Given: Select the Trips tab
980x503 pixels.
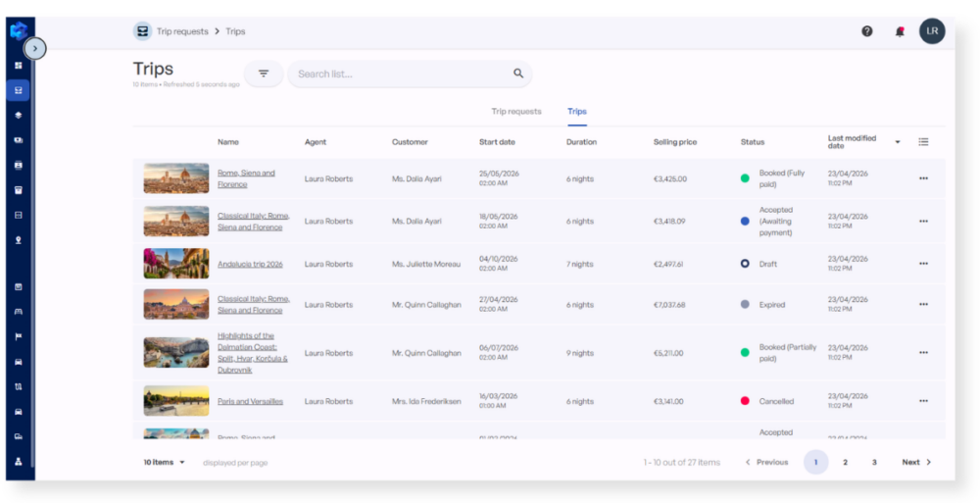Looking at the screenshot, I should click(577, 112).
